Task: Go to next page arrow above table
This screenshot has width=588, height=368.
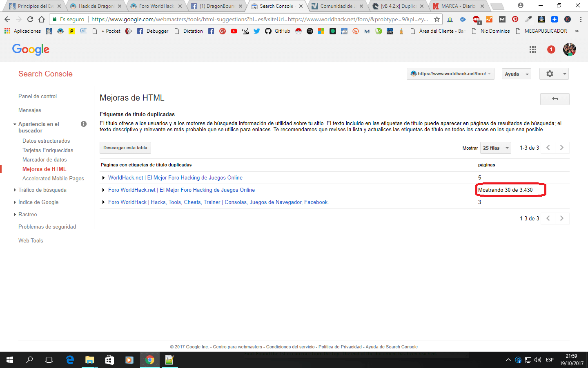Action: tap(562, 148)
